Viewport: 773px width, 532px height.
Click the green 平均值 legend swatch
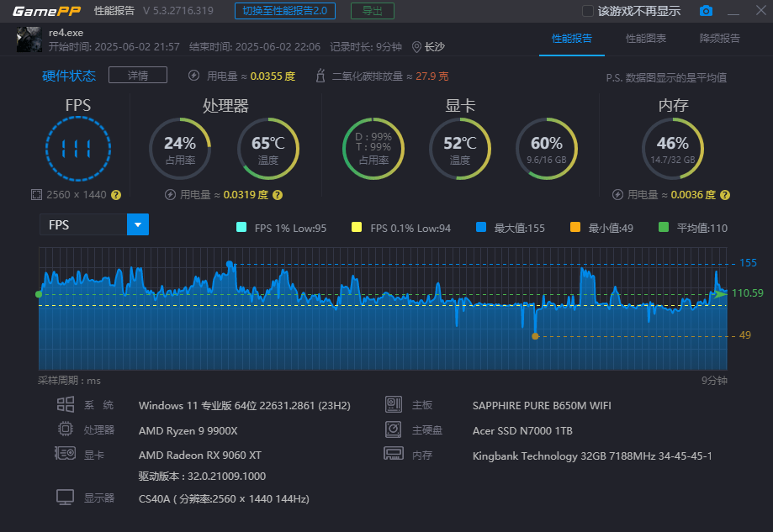[664, 227]
